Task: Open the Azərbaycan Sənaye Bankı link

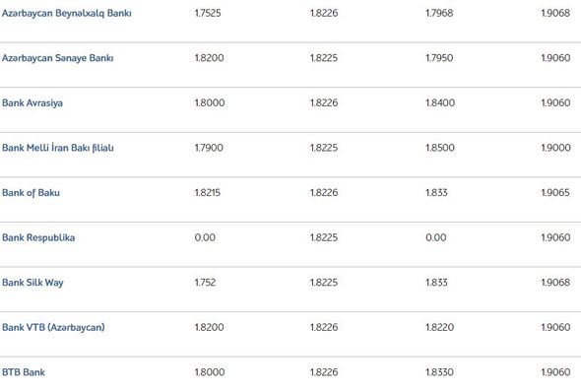Action: coord(58,58)
